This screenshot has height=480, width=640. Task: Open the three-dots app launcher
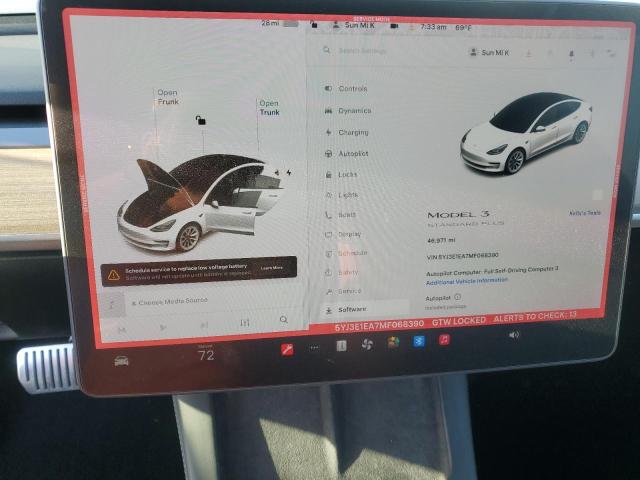coord(314,348)
